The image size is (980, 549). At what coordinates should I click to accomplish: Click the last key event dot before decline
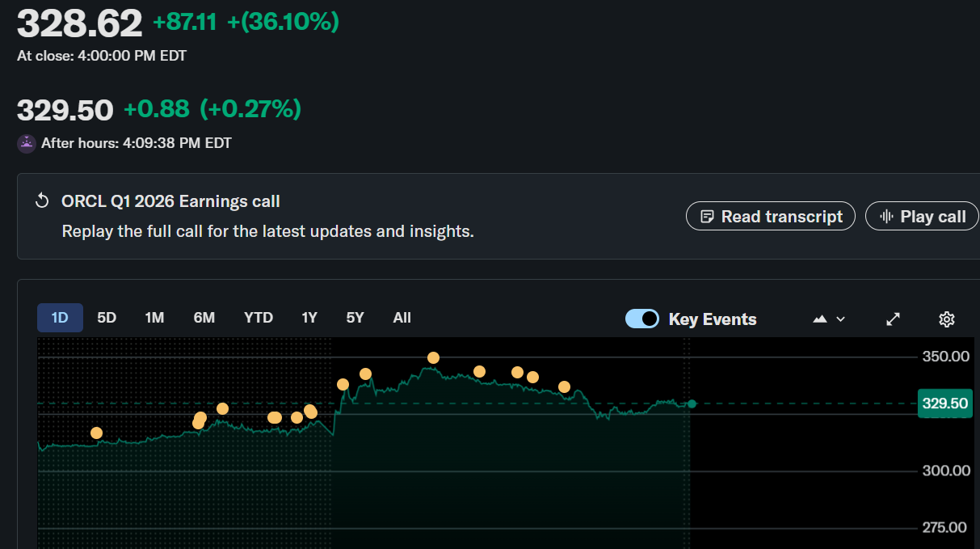(x=564, y=386)
